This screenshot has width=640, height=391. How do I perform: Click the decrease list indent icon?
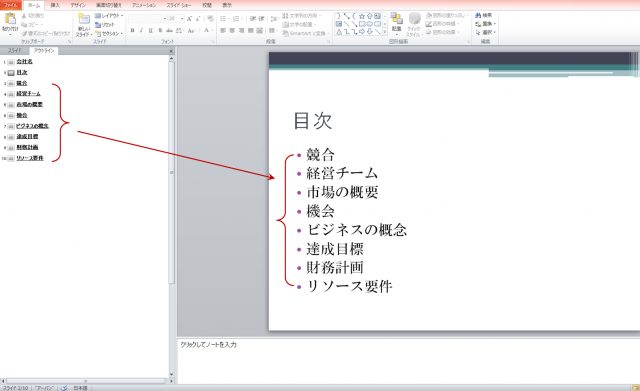[253, 19]
